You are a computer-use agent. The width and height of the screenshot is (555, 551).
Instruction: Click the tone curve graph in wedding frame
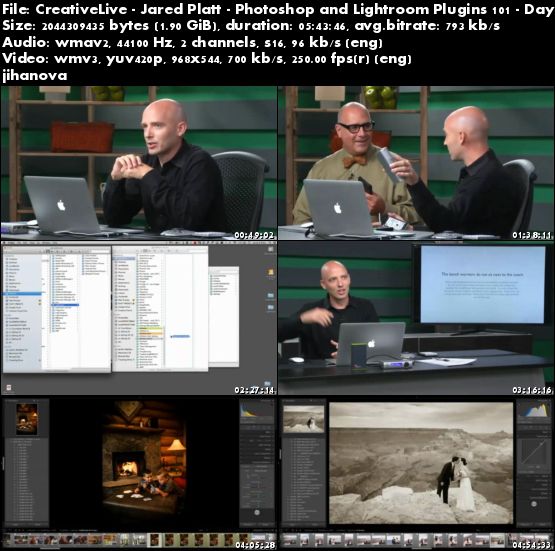click(x=533, y=452)
